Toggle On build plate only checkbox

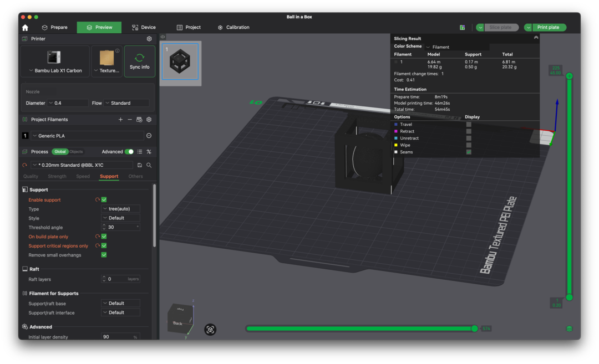tap(104, 237)
